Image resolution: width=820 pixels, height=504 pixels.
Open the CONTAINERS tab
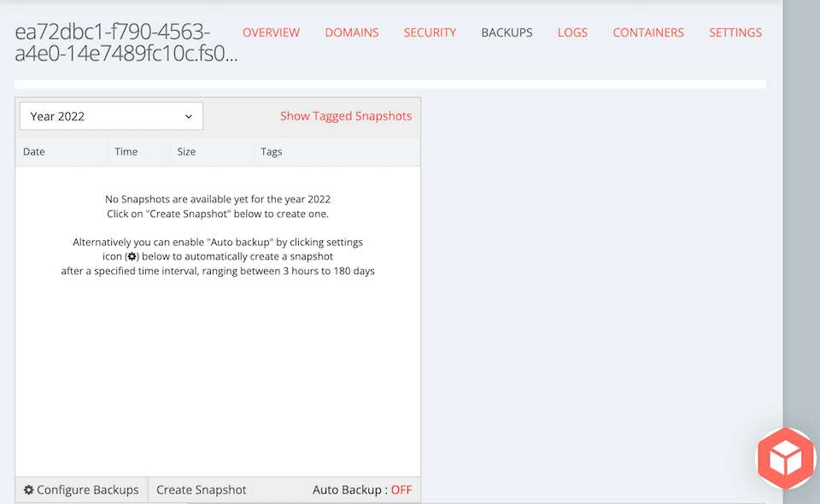(647, 32)
